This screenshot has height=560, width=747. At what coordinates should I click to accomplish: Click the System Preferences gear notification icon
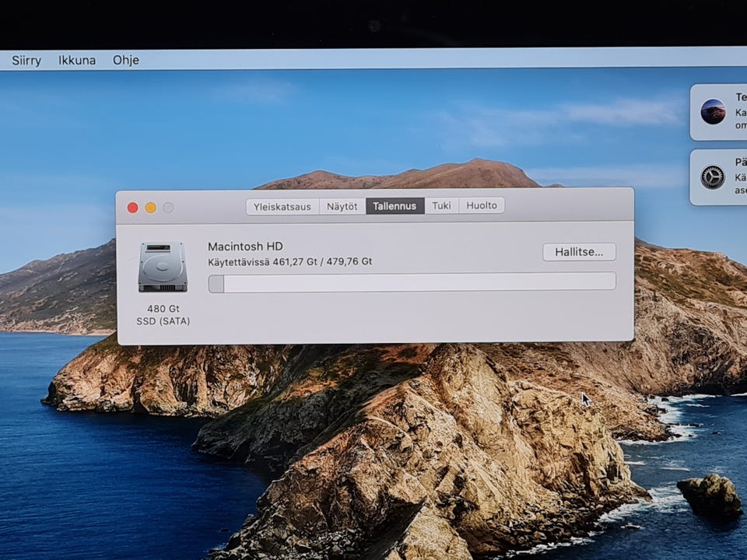713,177
